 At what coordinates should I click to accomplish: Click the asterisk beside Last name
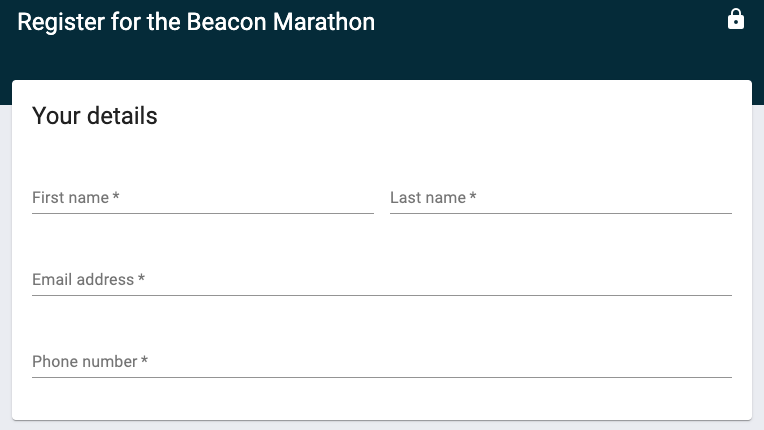pyautogui.click(x=473, y=197)
